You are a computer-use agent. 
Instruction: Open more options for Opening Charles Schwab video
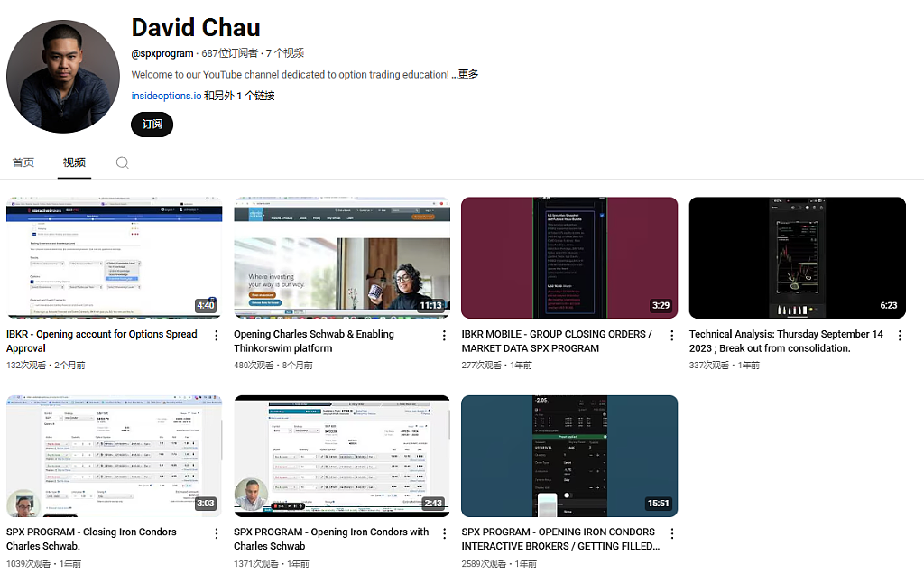point(444,336)
